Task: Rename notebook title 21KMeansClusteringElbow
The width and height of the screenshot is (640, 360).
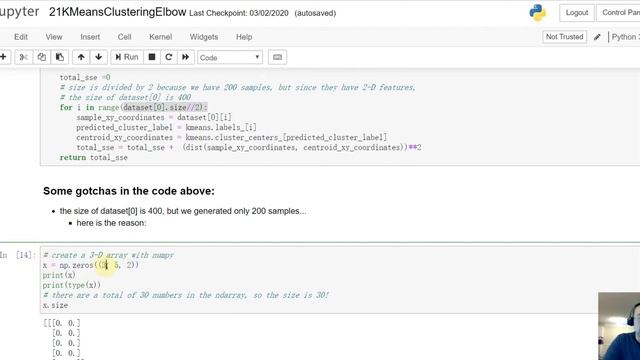Action: click(x=118, y=12)
